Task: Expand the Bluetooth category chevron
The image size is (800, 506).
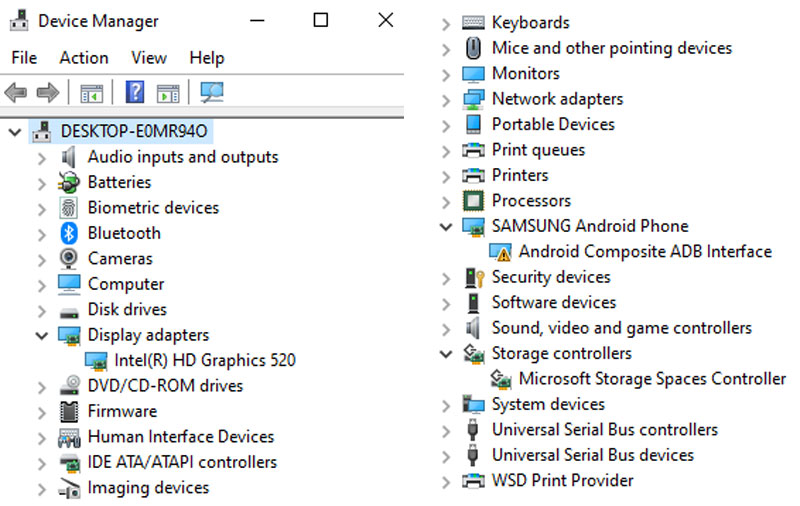Action: (42, 235)
